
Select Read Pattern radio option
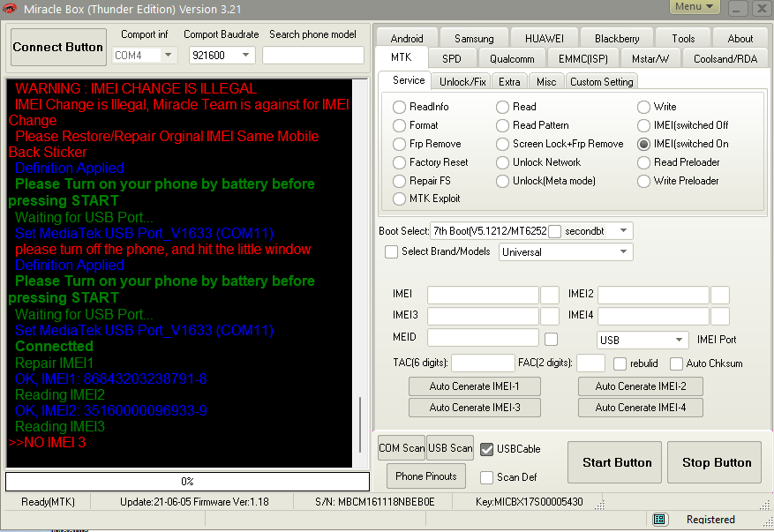pos(502,126)
